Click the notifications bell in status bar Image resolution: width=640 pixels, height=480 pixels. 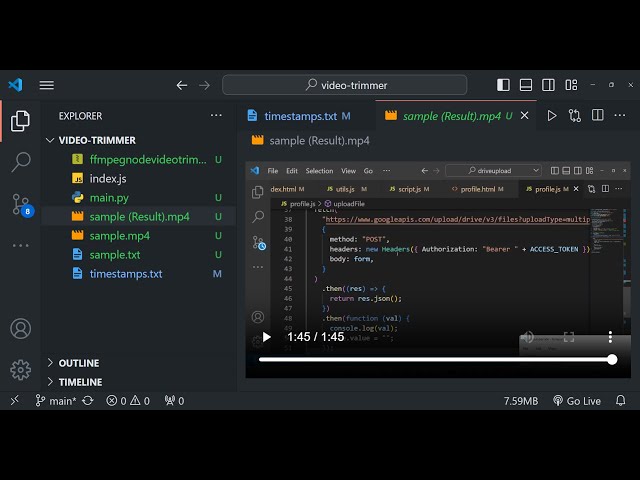(x=621, y=400)
